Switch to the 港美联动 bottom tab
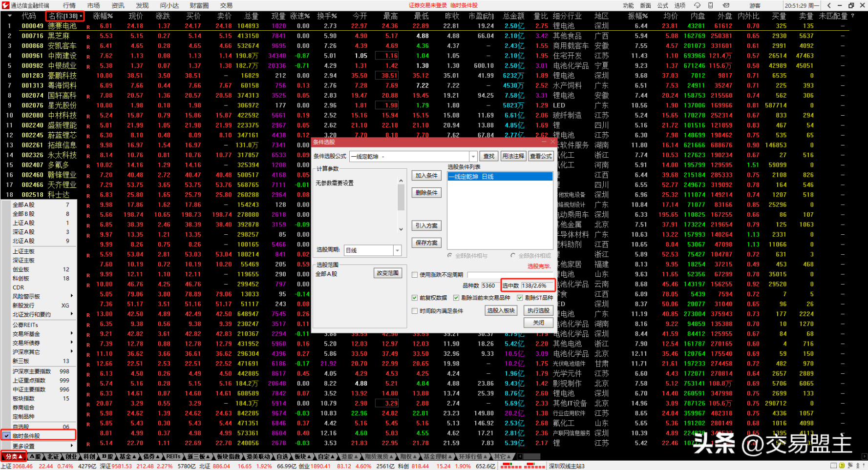 258,456
